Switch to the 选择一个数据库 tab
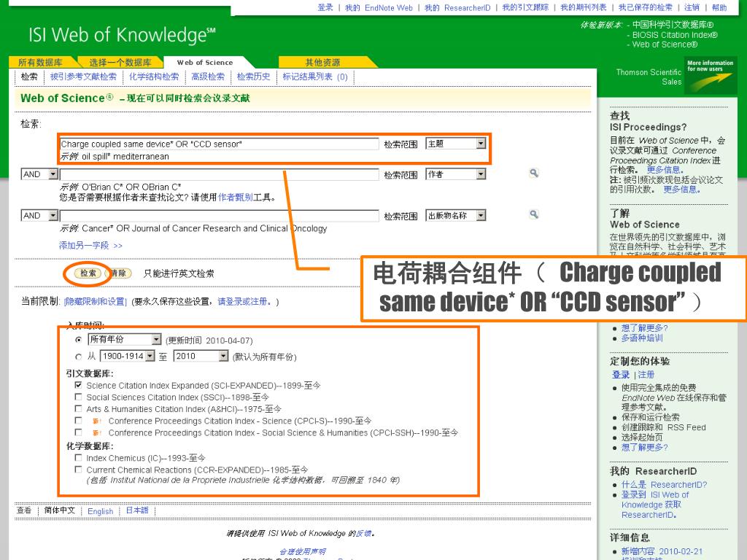The height and width of the screenshot is (560, 747). (x=120, y=63)
